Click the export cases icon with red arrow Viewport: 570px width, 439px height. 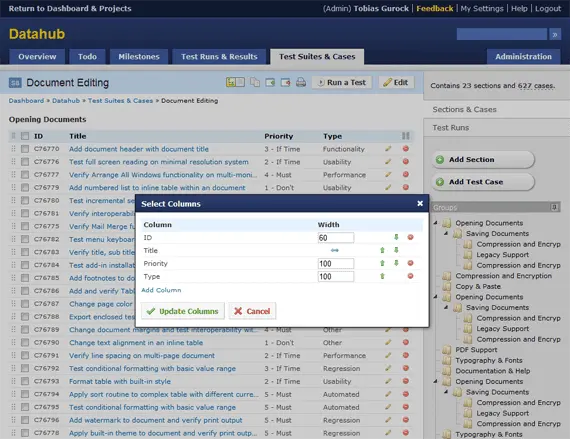(285, 82)
